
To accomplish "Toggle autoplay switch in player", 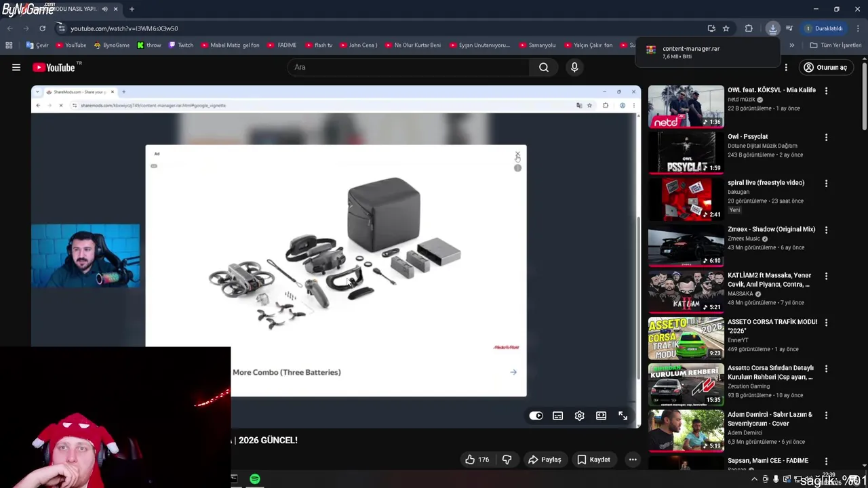I will (x=536, y=416).
